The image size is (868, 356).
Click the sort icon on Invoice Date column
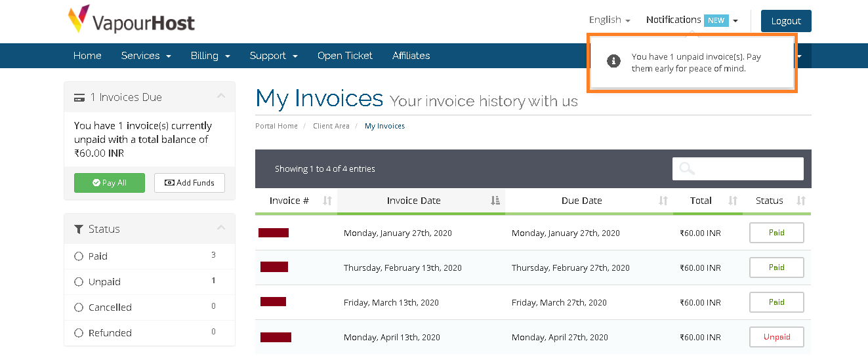tap(495, 201)
